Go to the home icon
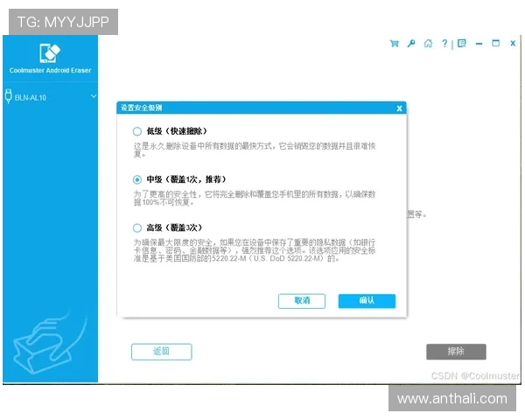Viewport: 525px width, 420px height. point(428,44)
